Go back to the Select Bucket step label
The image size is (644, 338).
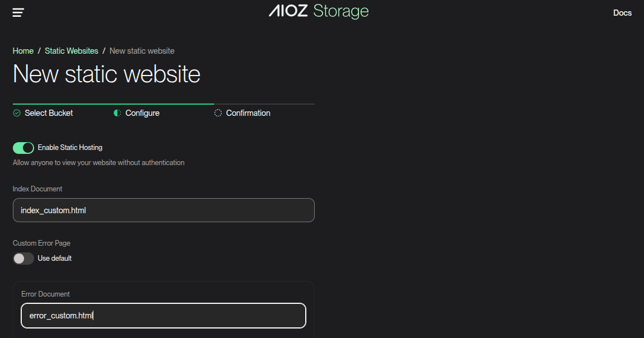coord(49,113)
